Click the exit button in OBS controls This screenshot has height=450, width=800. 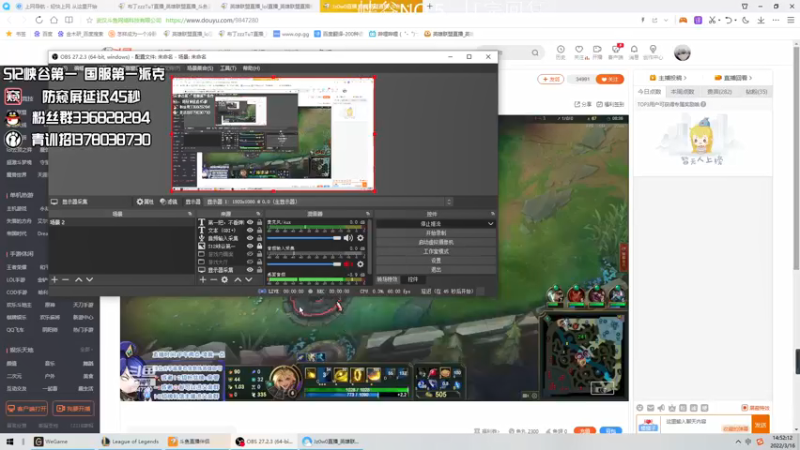pos(435,269)
